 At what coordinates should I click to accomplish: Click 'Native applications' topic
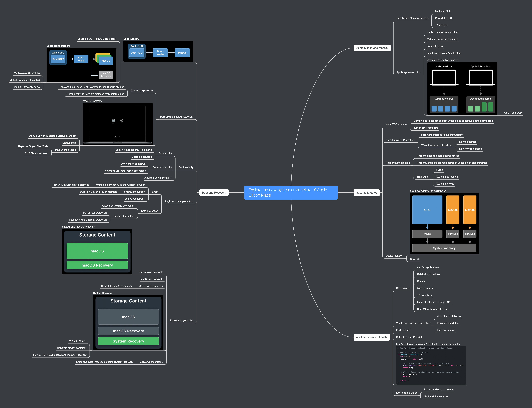click(407, 393)
